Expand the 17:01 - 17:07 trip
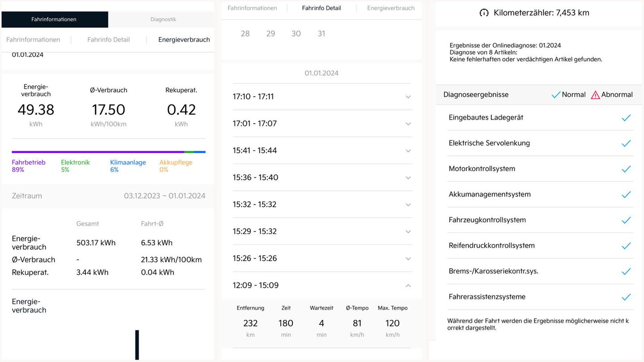This screenshot has height=362, width=644. pos(408,124)
